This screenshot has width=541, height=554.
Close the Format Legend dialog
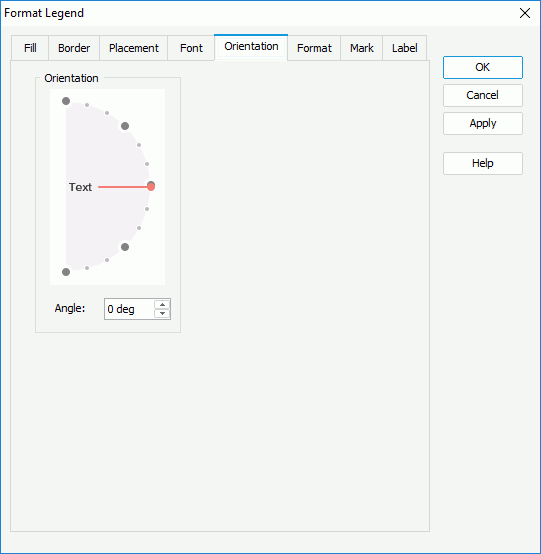point(525,13)
